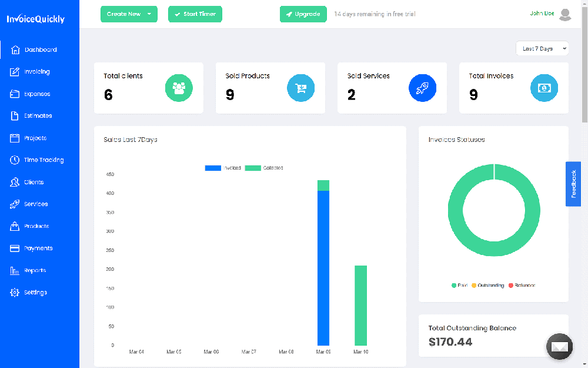Click the Upgrade button
This screenshot has height=368, width=588.
303,14
